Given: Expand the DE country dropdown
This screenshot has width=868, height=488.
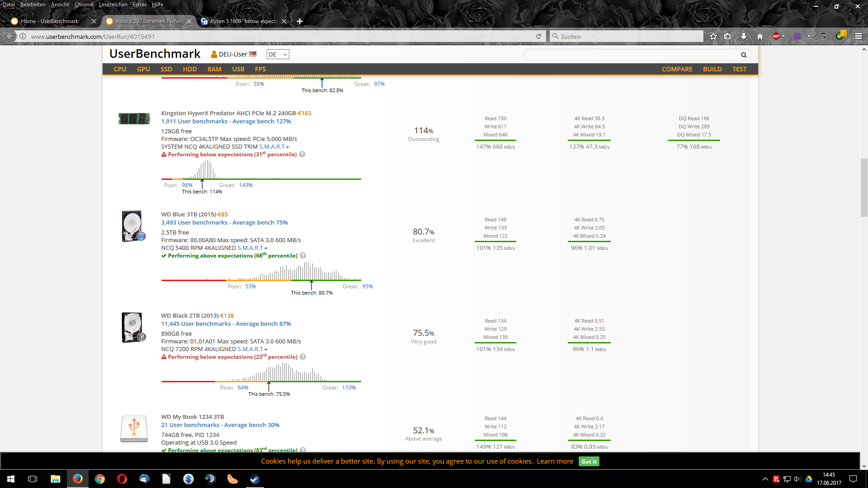Looking at the screenshot, I should 278,55.
